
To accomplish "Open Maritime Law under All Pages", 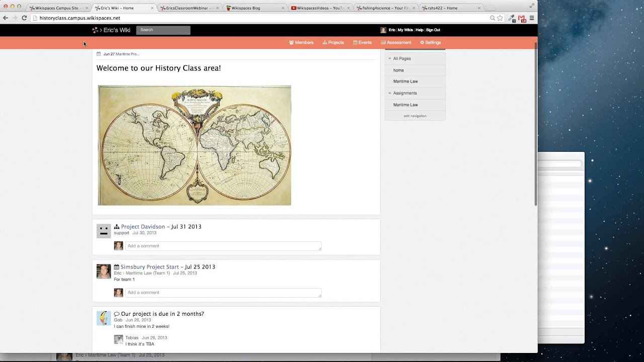I will pos(406,81).
